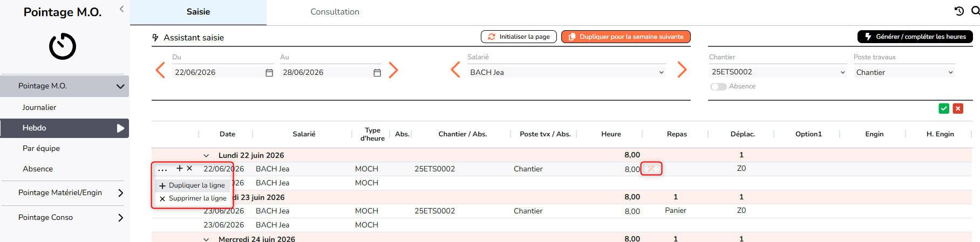
Task: Click the lightning Assistant saisie icon
Action: point(155,37)
